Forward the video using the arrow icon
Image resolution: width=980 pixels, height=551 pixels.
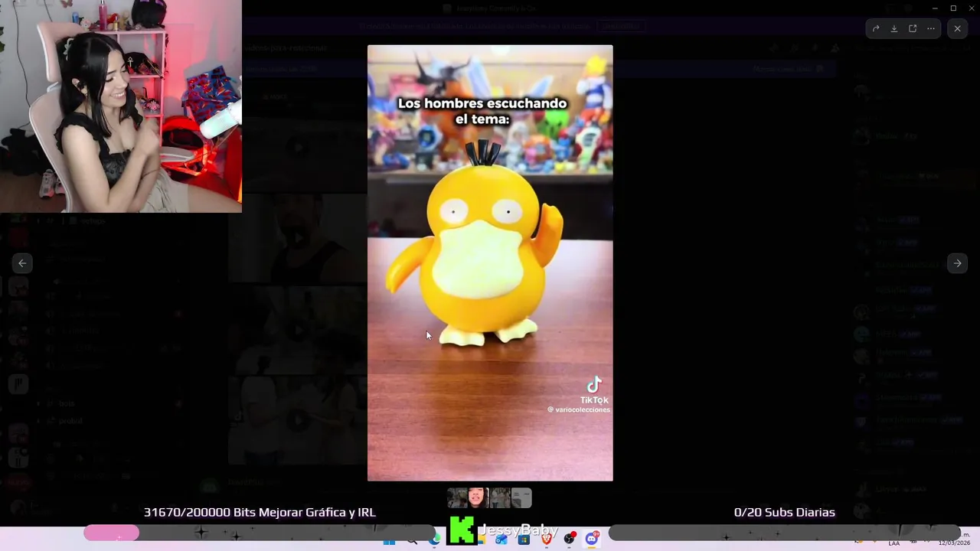(x=876, y=28)
